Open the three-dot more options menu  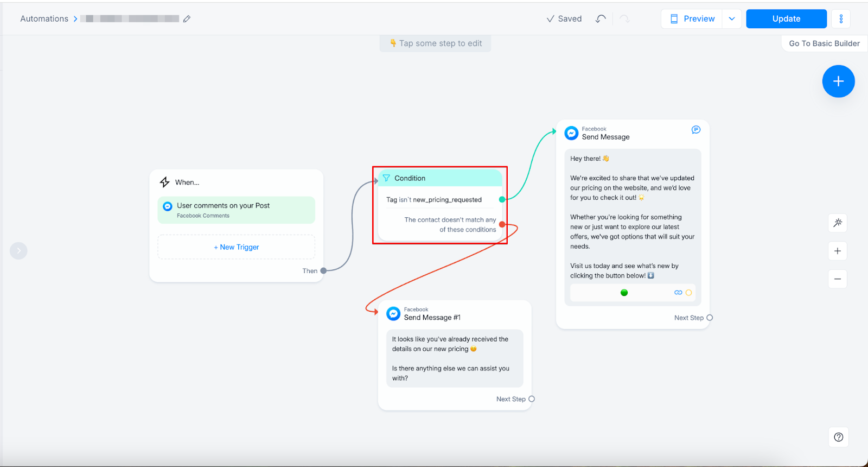(841, 19)
